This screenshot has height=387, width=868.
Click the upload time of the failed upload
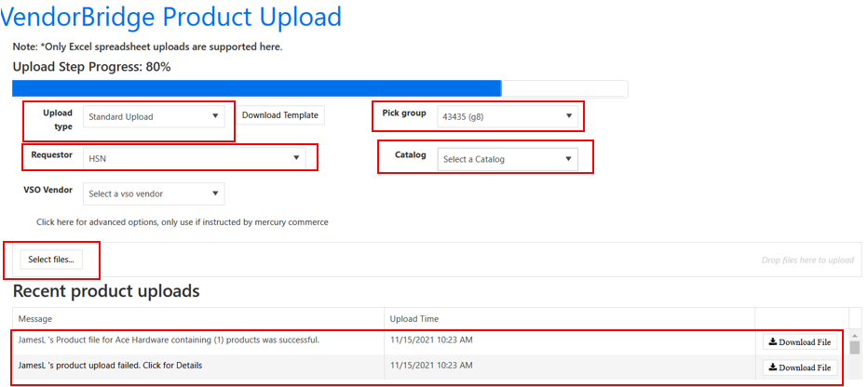431,366
